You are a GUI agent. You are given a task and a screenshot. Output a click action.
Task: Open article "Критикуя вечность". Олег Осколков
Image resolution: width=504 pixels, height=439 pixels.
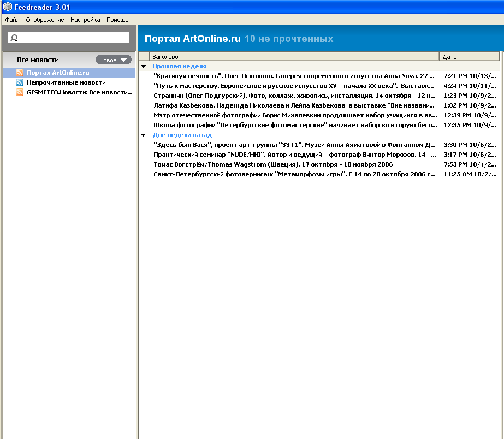(x=294, y=76)
